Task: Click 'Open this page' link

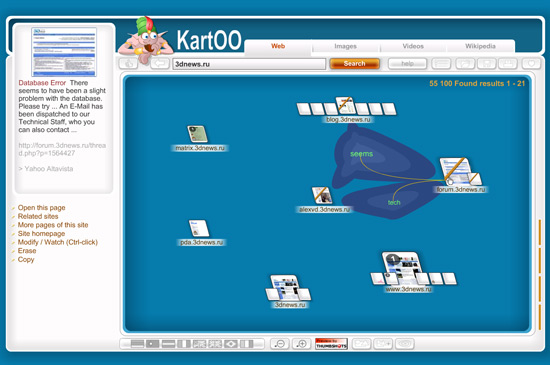Action: 41,208
